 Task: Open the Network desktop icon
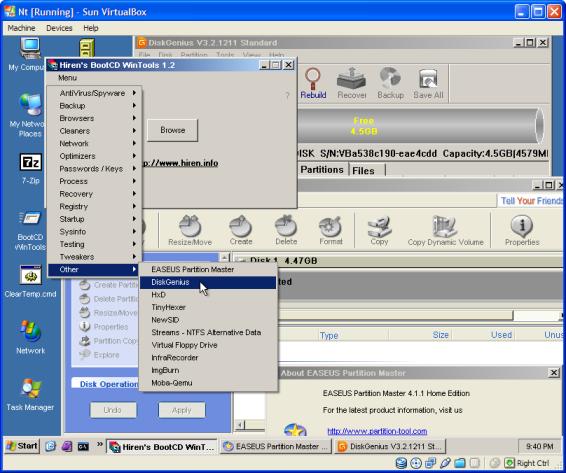(x=30, y=337)
